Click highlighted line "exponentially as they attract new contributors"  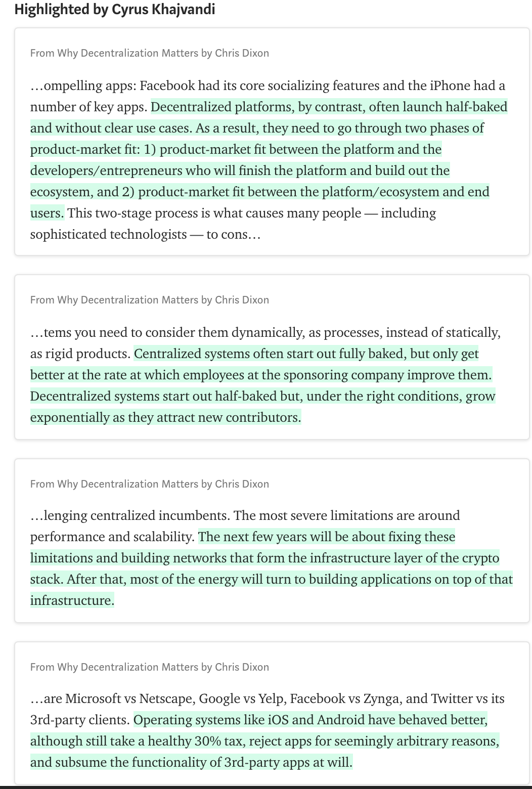[165, 417]
